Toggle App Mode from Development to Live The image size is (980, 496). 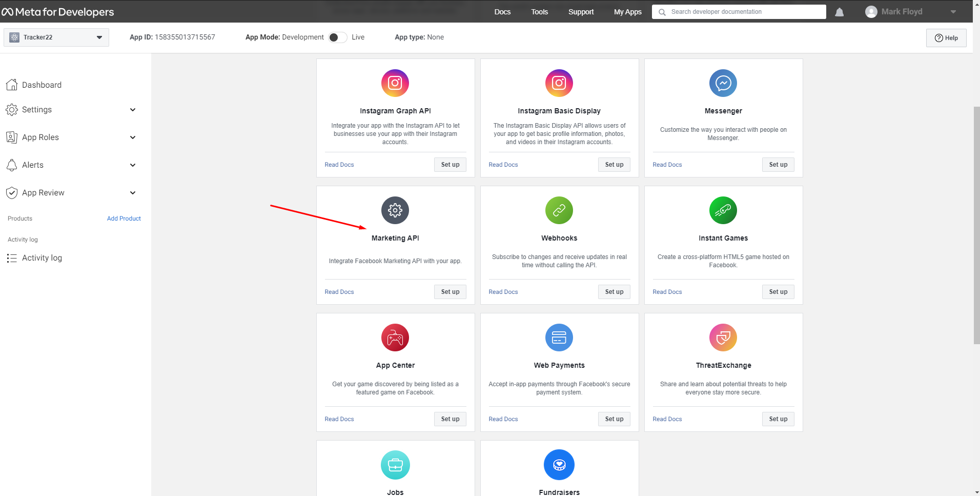pos(338,37)
